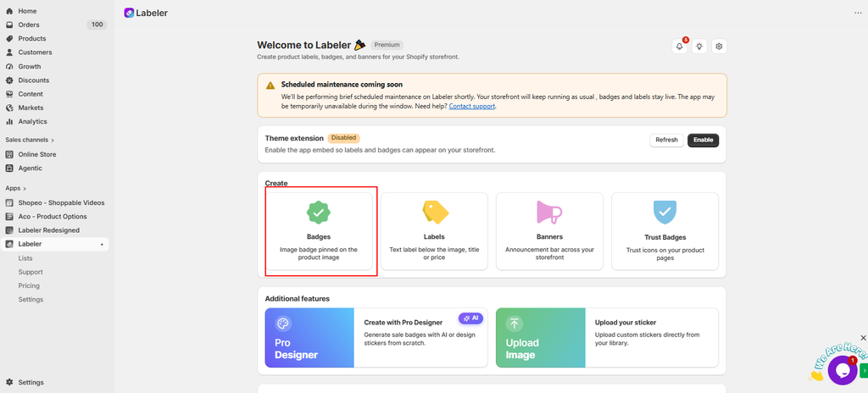The image size is (868, 393).
Task: Collapse the chat widget green arrow
Action: tap(864, 370)
